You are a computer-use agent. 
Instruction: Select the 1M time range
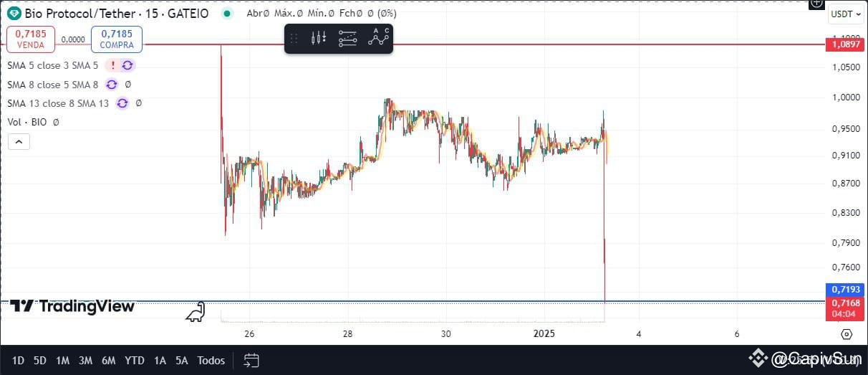tap(62, 361)
